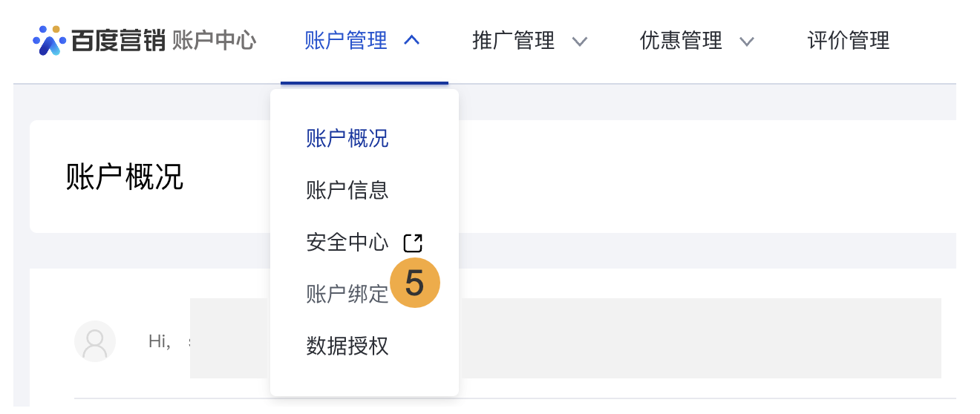Choose 账户信息 from the dropdown menu
The height and width of the screenshot is (414, 980).
coord(347,191)
